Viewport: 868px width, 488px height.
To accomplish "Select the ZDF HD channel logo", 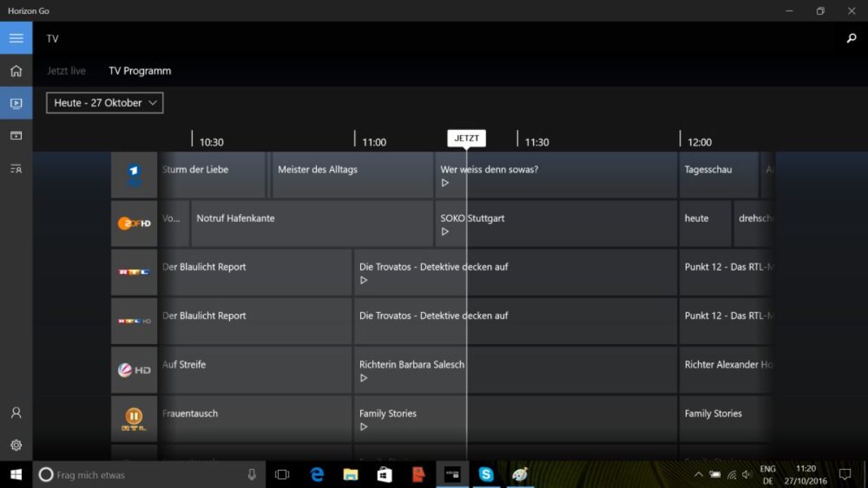I will [x=134, y=223].
